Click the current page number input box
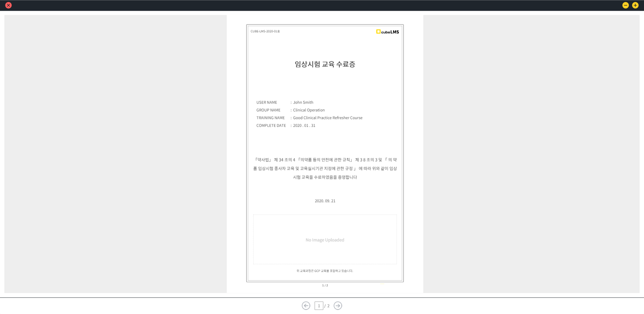 [x=319, y=306]
